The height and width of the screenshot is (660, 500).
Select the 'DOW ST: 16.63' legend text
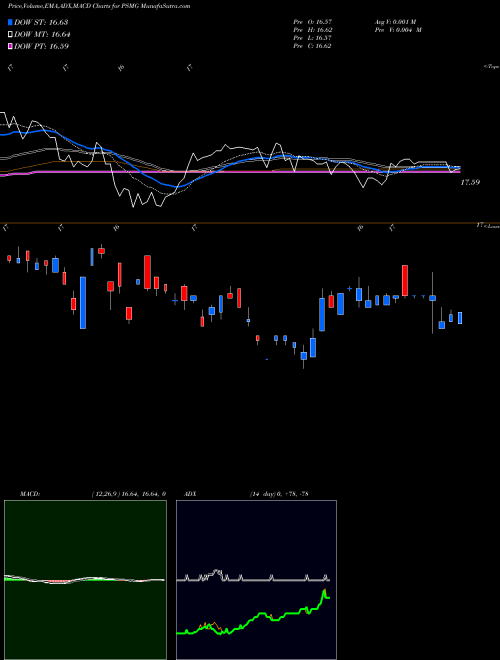[x=41, y=22]
